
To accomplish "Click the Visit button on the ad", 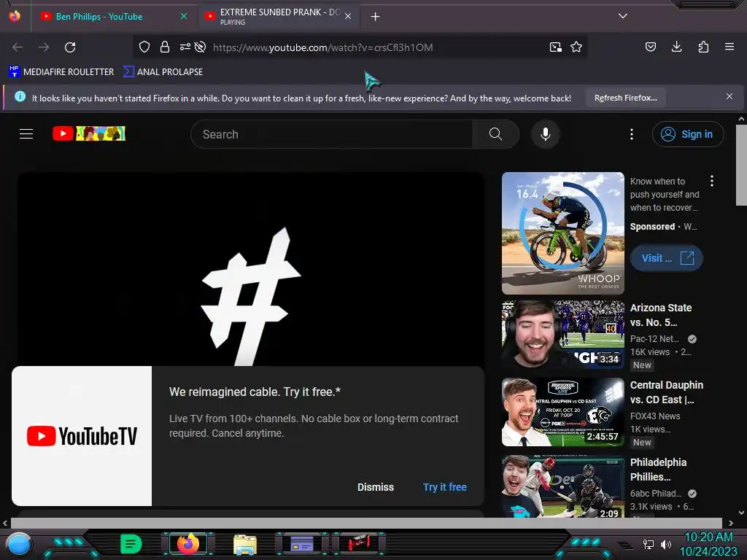I will (666, 258).
